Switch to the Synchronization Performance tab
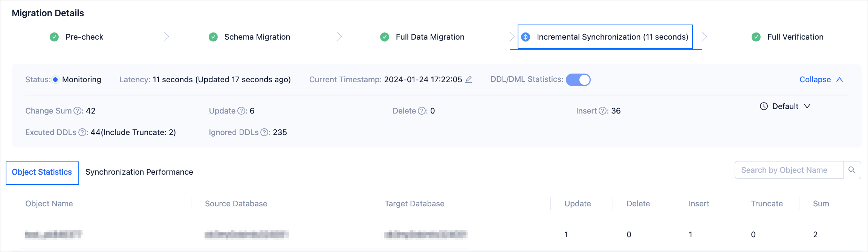The width and height of the screenshot is (868, 252). click(139, 172)
